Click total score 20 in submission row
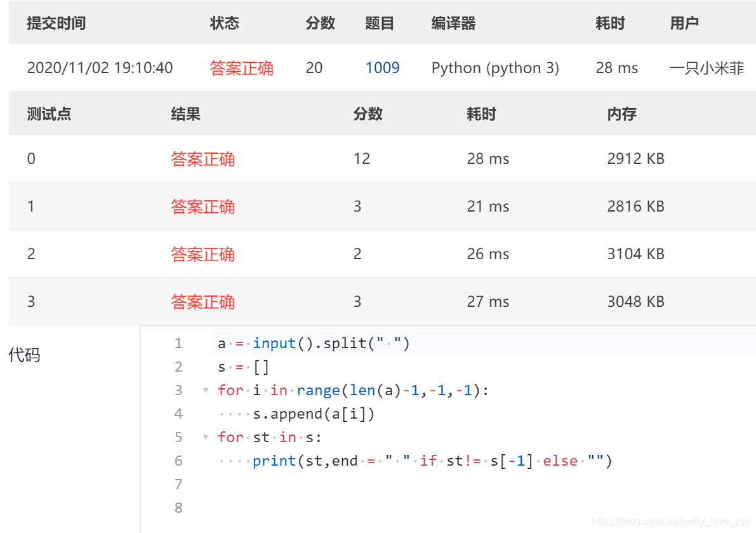756x533 pixels. pos(314,68)
